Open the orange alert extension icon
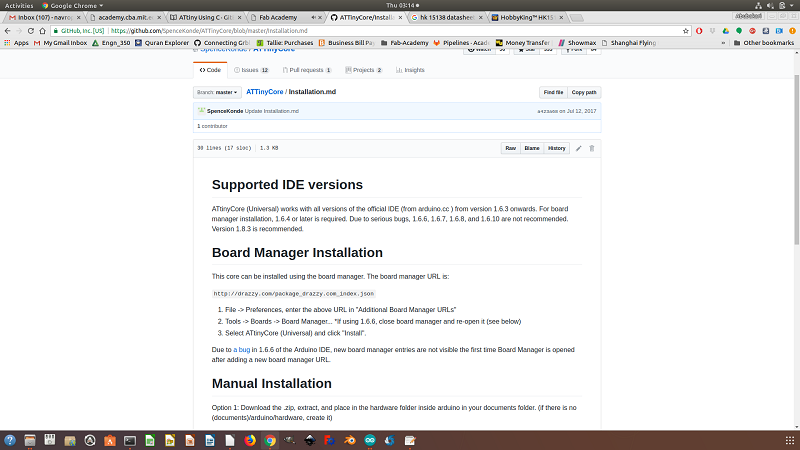Screen dimensions: 800x450 pyautogui.click(x=792, y=31)
